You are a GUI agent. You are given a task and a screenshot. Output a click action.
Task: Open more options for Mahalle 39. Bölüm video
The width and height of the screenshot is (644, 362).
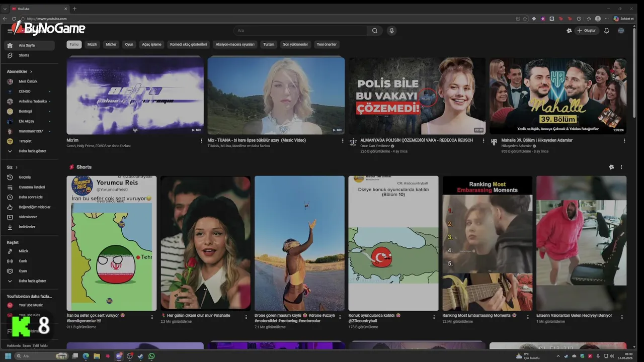click(x=624, y=141)
